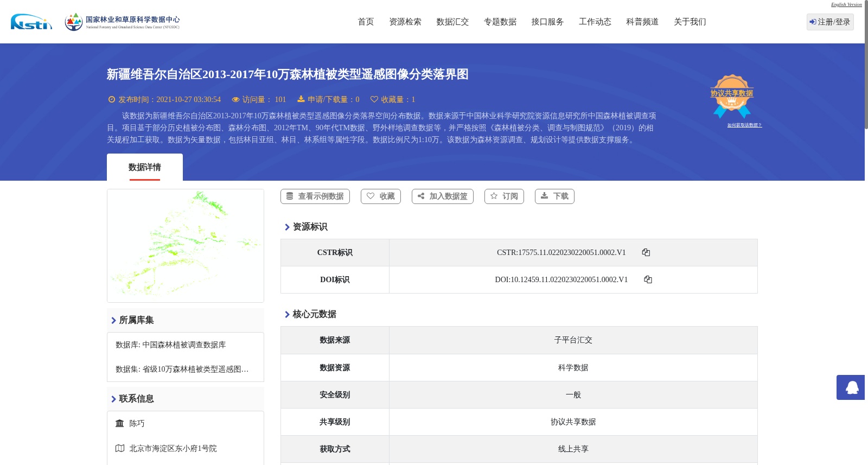Click the address 北京市海淀区东小府1号院
The image size is (868, 465).
pos(173,449)
